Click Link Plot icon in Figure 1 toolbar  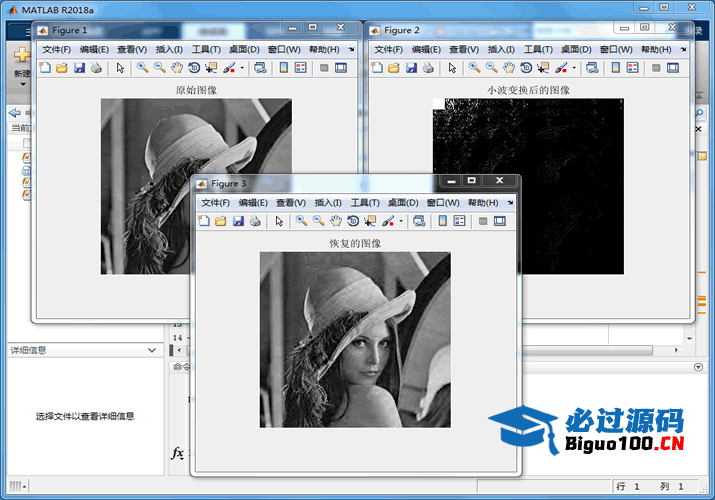click(x=260, y=68)
